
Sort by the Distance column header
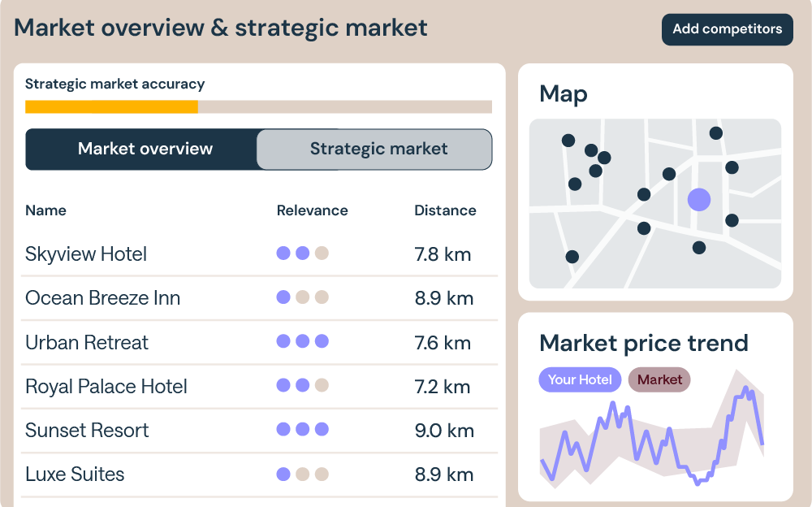click(x=445, y=210)
